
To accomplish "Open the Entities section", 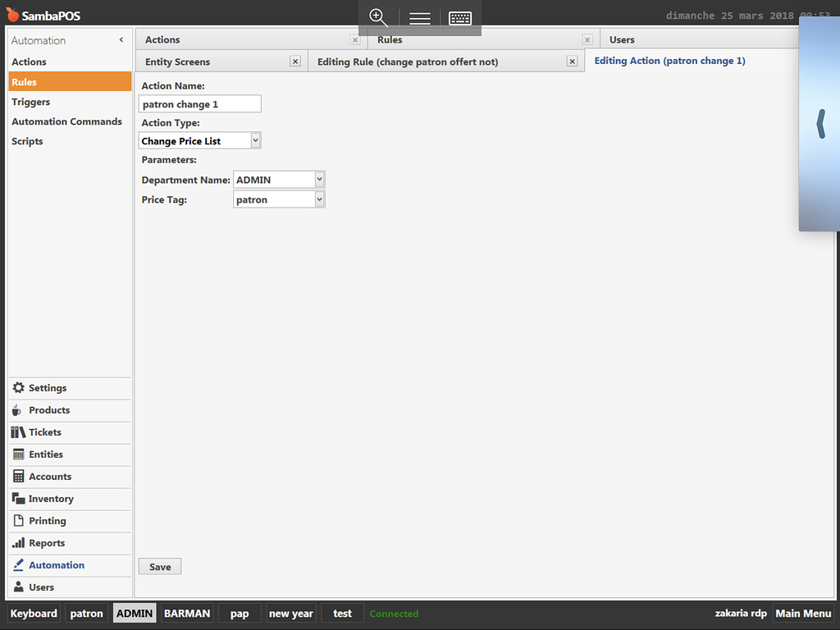I will click(x=45, y=454).
